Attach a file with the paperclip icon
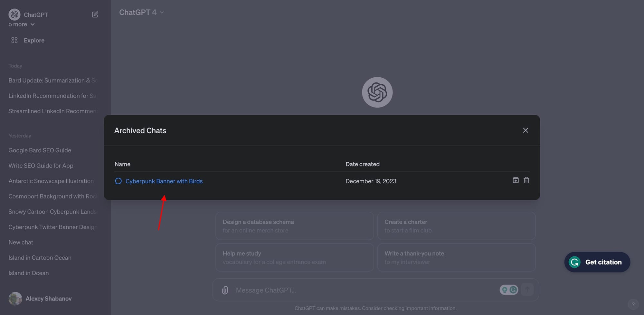The height and width of the screenshot is (315, 644). (x=225, y=290)
